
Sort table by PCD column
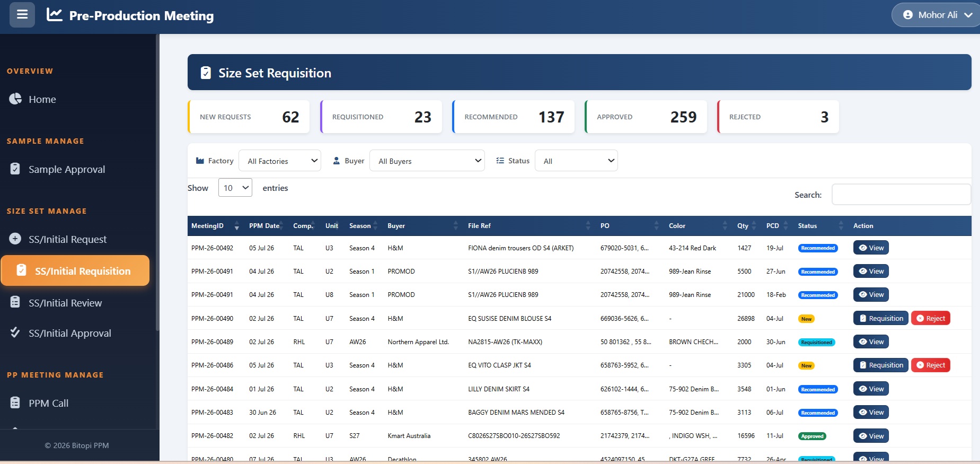coord(778,226)
